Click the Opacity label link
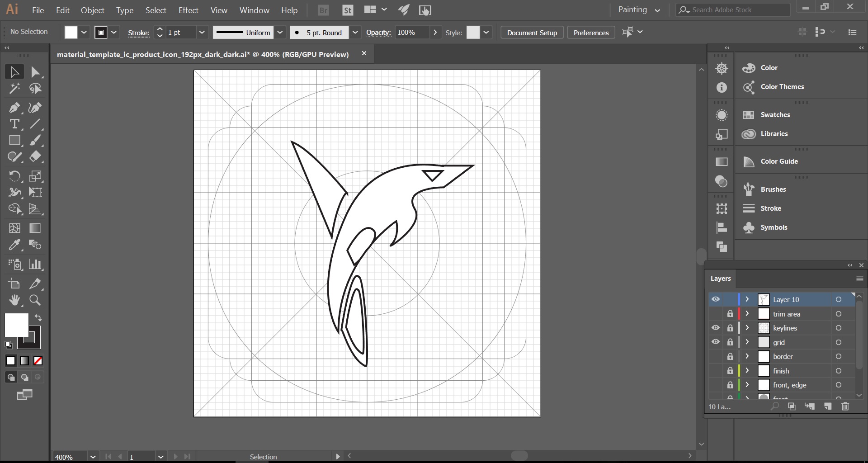 pos(378,33)
